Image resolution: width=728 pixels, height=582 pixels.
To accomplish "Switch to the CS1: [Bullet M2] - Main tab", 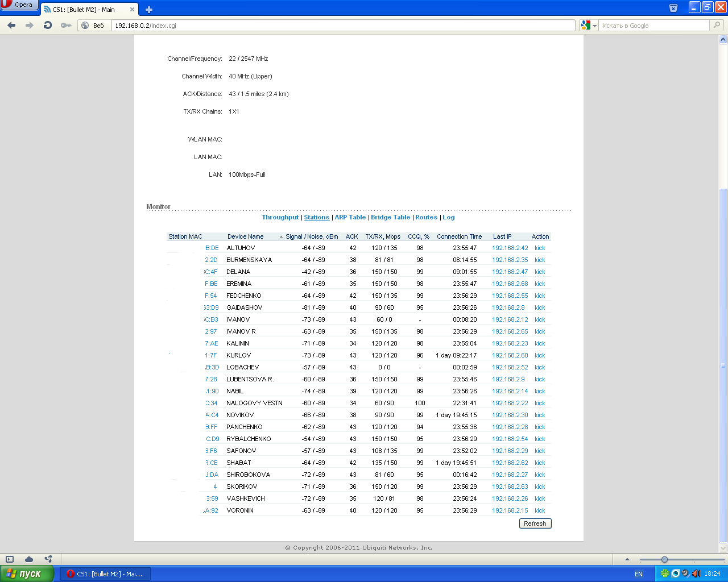I will 89,10.
